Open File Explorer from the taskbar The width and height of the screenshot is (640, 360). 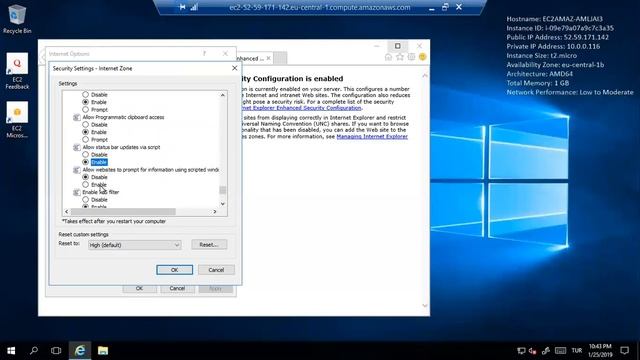click(103, 351)
